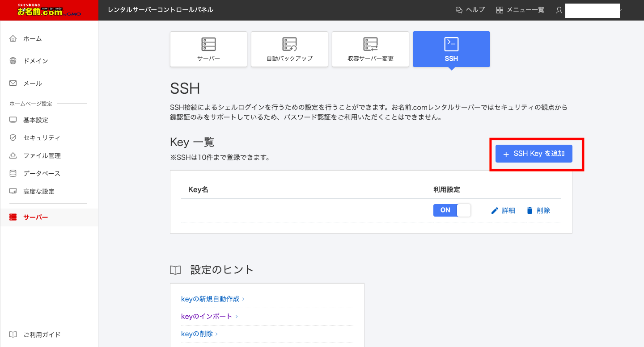Go to ホーム in the sidebar
The width and height of the screenshot is (644, 347).
click(32, 39)
